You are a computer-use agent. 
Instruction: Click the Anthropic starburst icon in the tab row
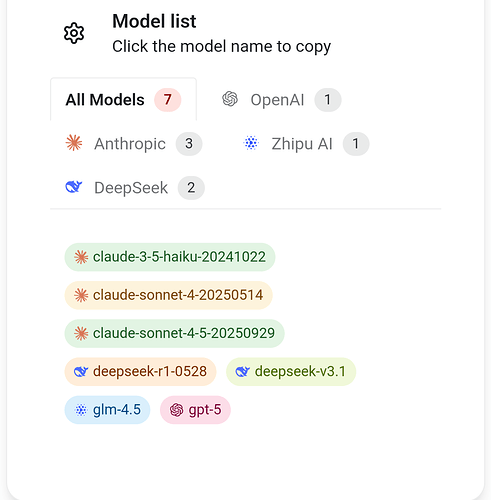pyautogui.click(x=74, y=143)
